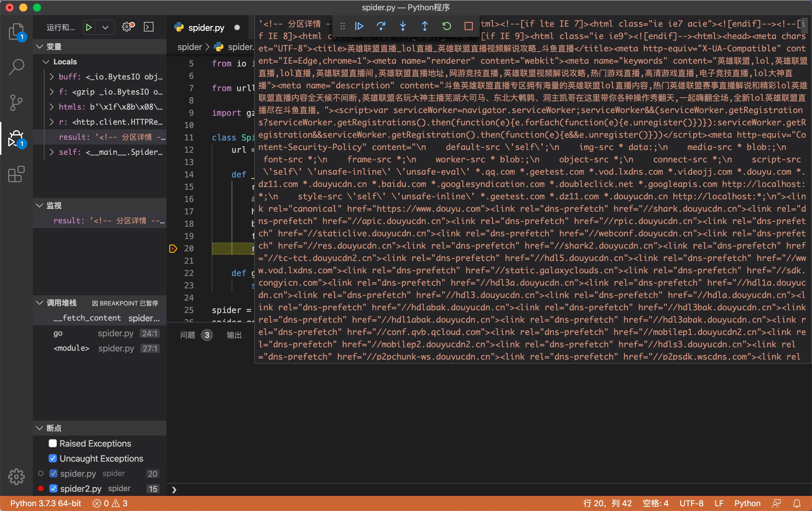Expand the self variable
Screen dimensions: 812x511
tap(52, 152)
